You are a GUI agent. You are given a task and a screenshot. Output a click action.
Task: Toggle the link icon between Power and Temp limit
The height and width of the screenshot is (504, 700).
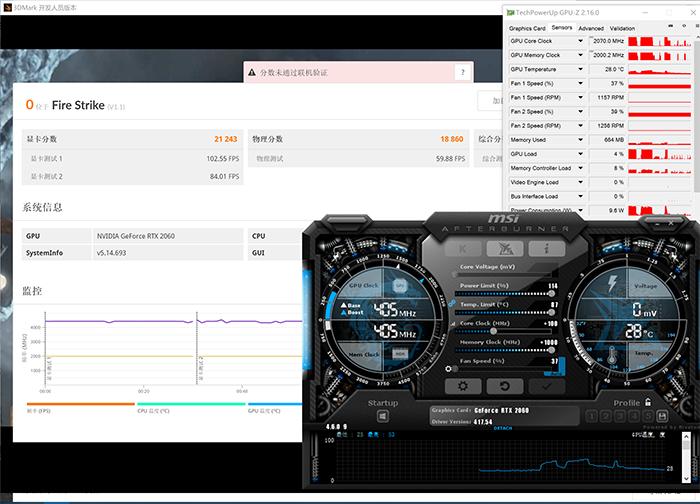click(x=452, y=303)
